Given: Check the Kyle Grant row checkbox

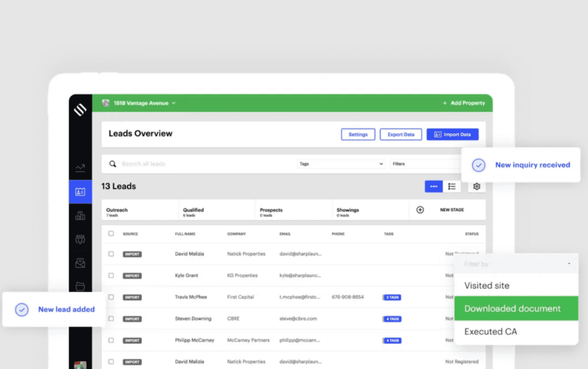Looking at the screenshot, I should pyautogui.click(x=111, y=275).
